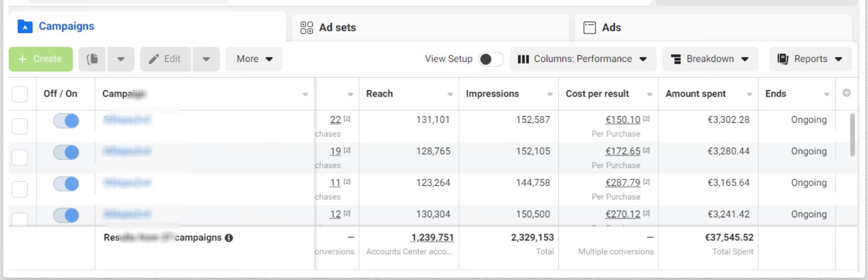Click the total spent €37,545.52 value

tap(729, 238)
